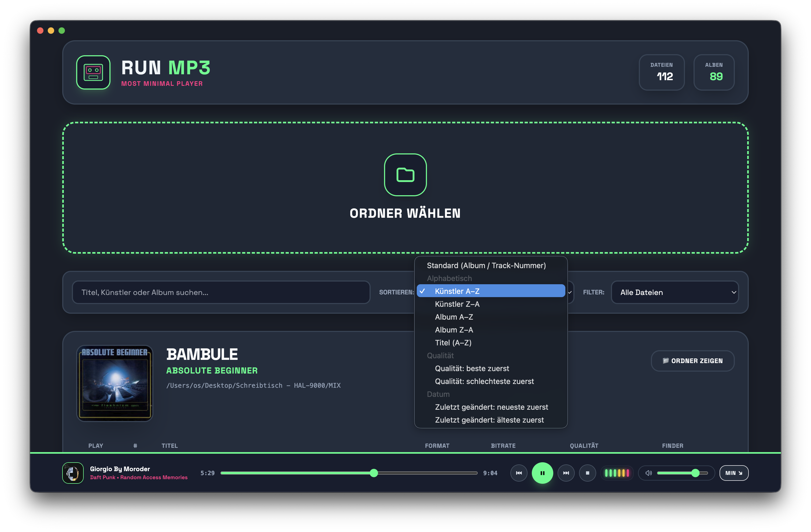811x532 pixels.
Task: Click the FORMAT column header
Action: pos(437,445)
